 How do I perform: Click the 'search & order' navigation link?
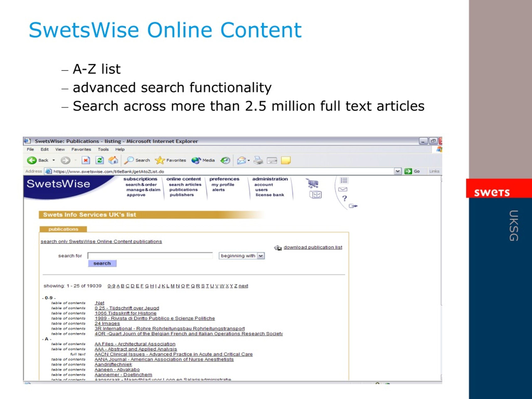(x=141, y=185)
